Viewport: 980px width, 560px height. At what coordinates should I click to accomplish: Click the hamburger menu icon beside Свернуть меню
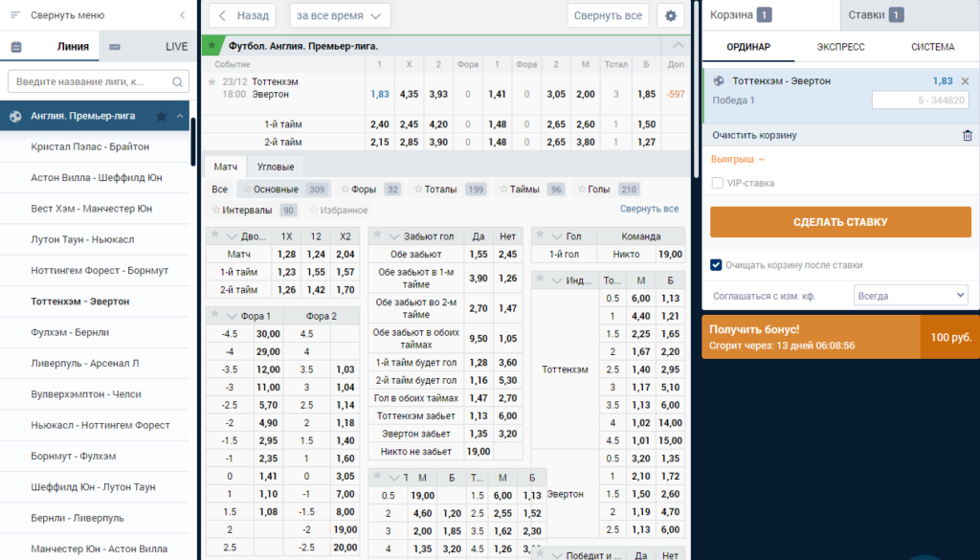pos(15,15)
